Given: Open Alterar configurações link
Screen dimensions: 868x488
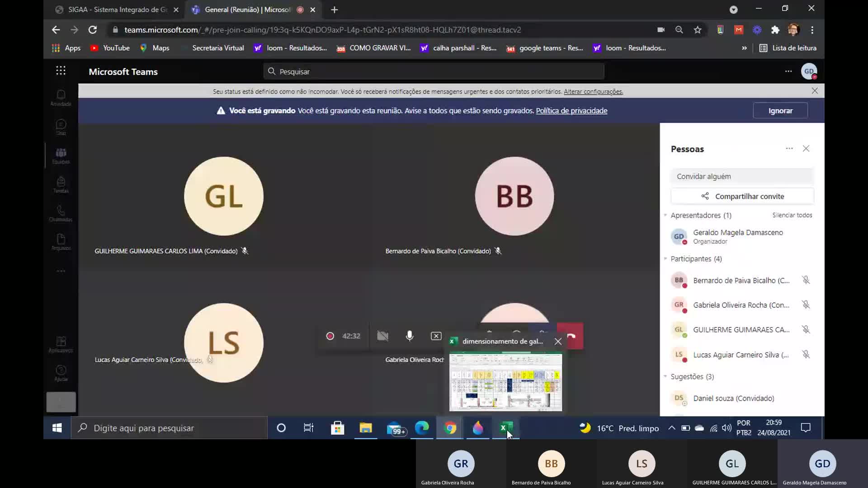Looking at the screenshot, I should coord(593,91).
